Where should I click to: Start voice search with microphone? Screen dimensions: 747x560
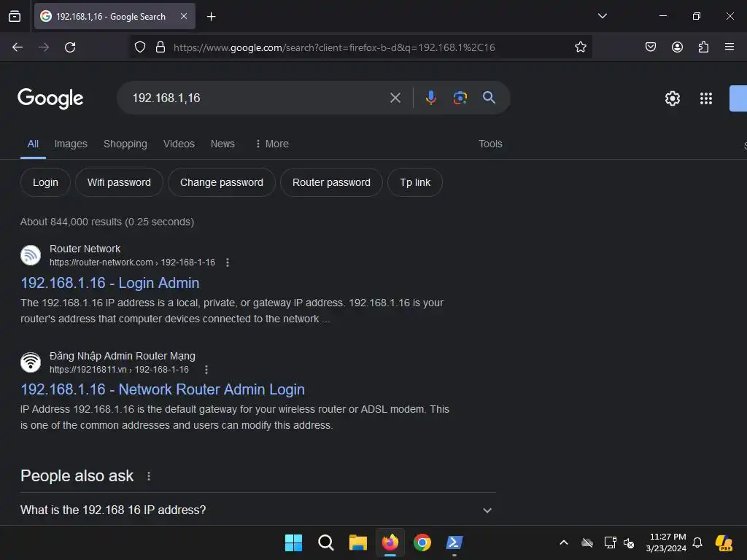point(430,98)
